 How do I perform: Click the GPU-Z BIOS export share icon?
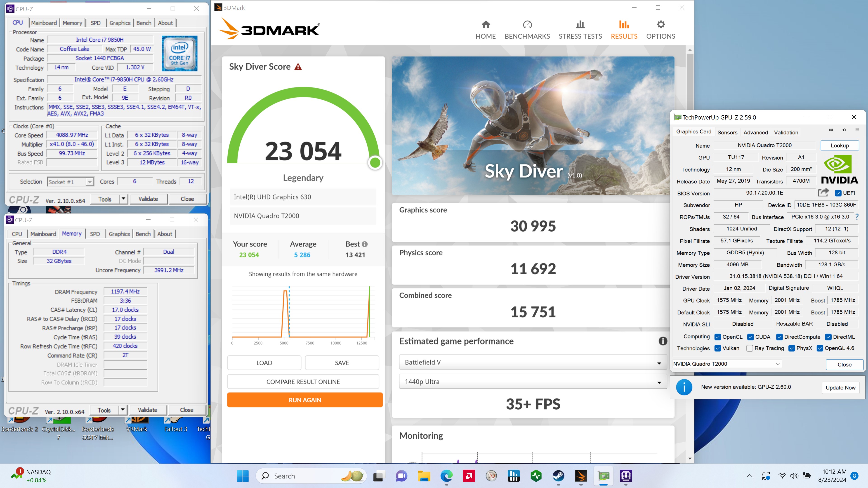[823, 192]
